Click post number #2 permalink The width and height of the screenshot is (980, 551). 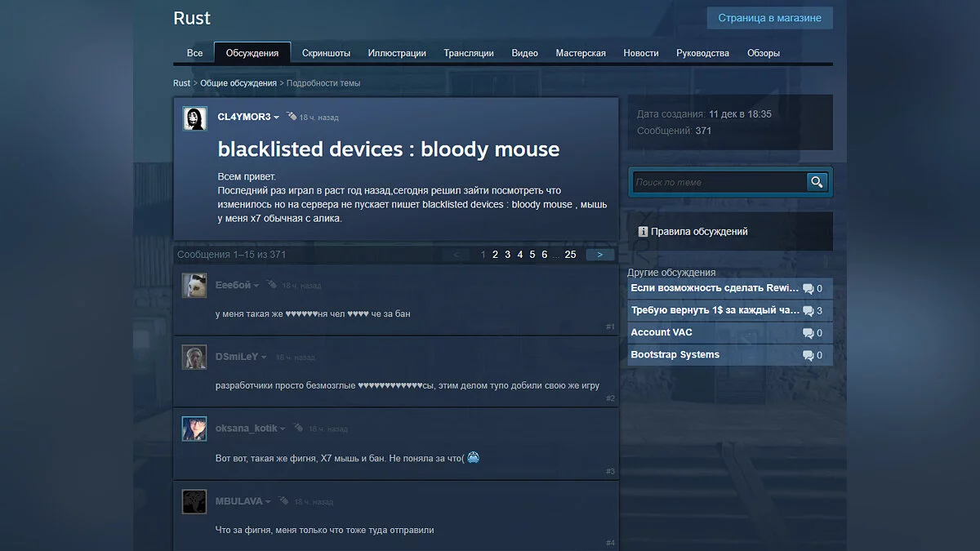point(610,398)
